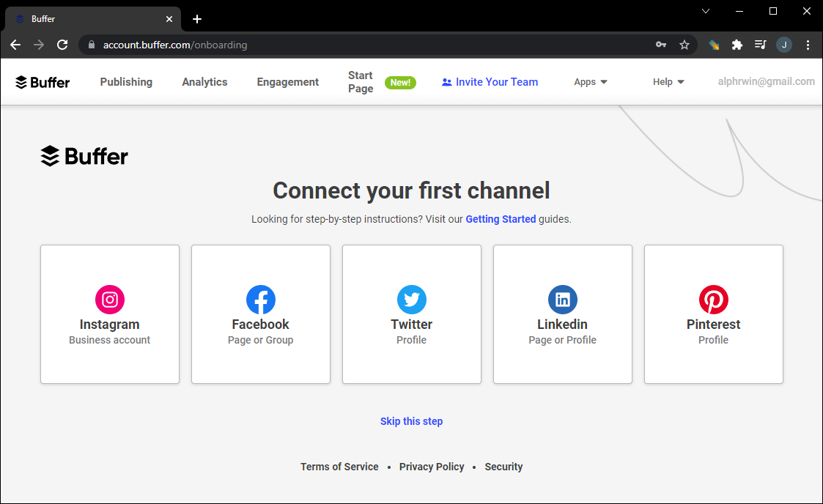This screenshot has height=504, width=823.
Task: Open the Engagement section
Action: pos(288,82)
